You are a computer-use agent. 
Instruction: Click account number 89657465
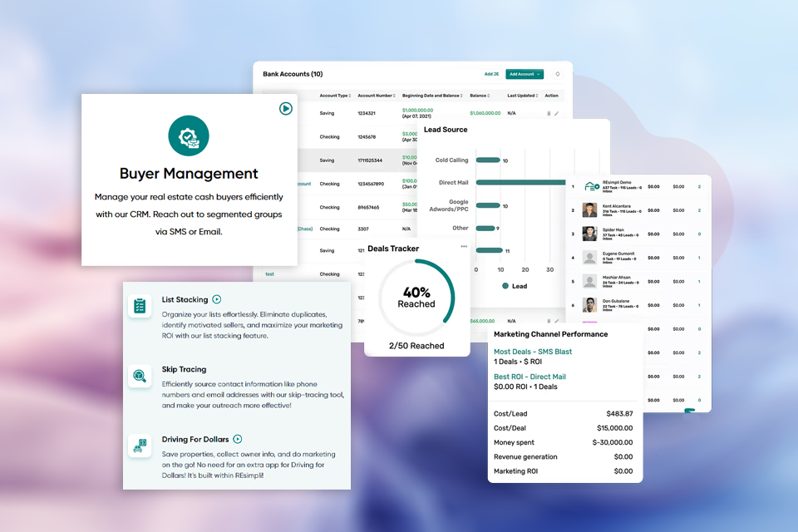[x=368, y=208]
